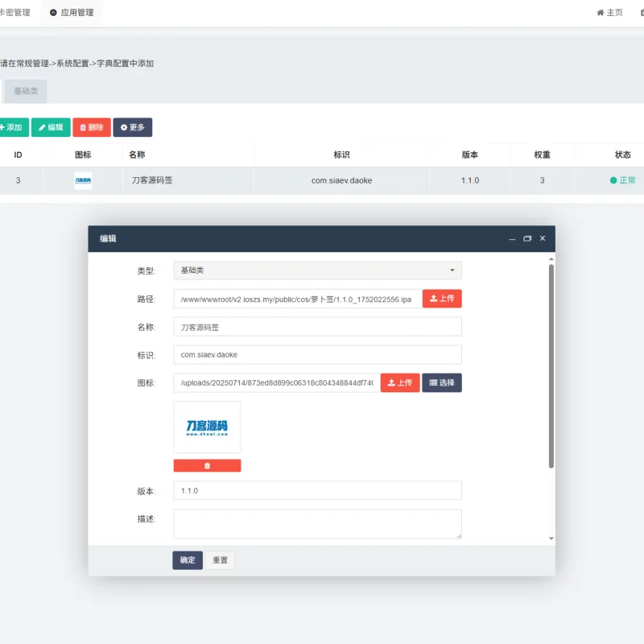
Task: Click the 名称 input field in the dialog
Action: pos(317,327)
